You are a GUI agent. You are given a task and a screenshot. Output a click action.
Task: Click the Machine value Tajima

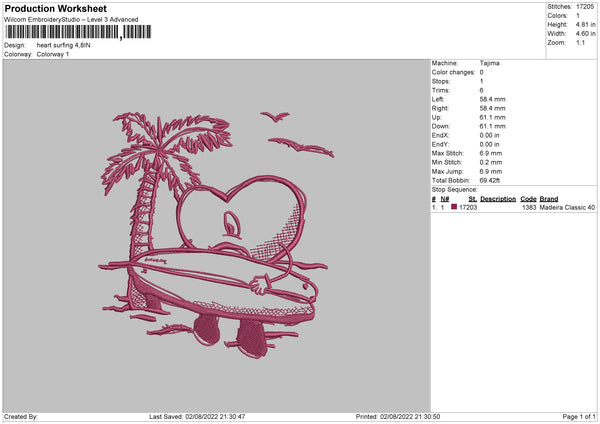click(489, 63)
